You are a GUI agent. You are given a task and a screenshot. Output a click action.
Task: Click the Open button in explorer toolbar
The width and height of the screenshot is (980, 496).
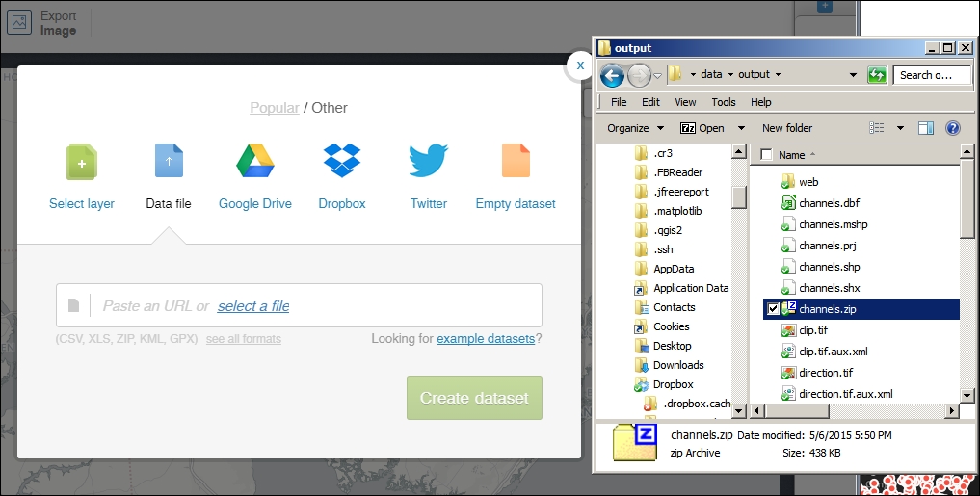click(703, 128)
